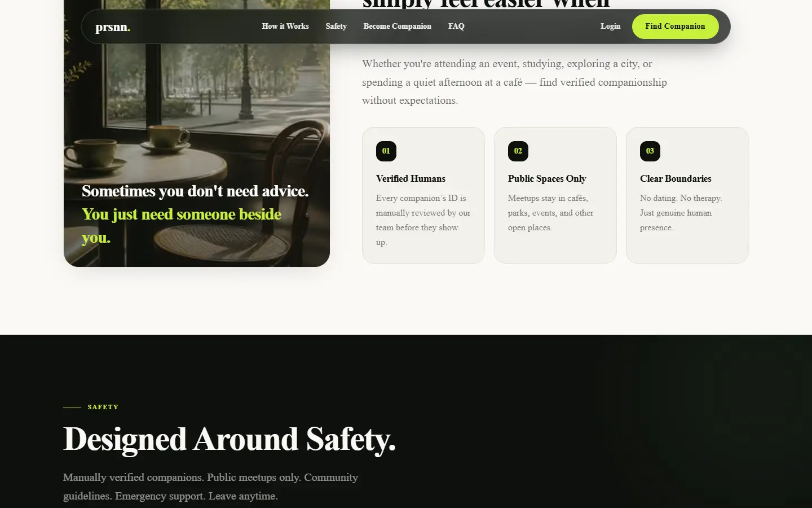Viewport: 812px width, 508px height.
Task: Click 'Sometimes you don't need advice.' caption
Action: (195, 191)
